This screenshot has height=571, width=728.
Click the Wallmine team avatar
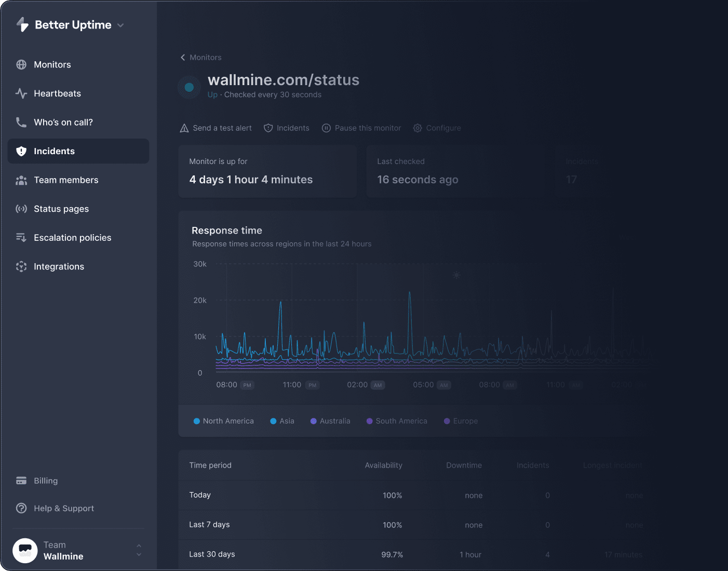coord(25,551)
